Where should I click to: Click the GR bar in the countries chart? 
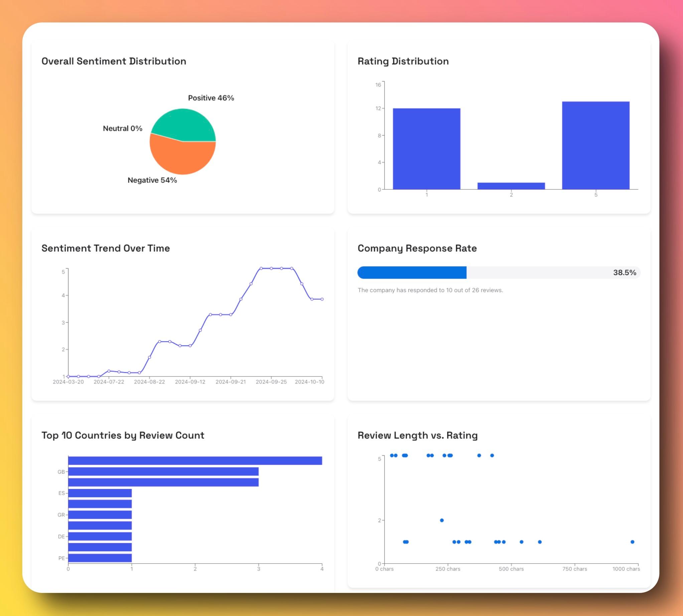click(x=100, y=515)
